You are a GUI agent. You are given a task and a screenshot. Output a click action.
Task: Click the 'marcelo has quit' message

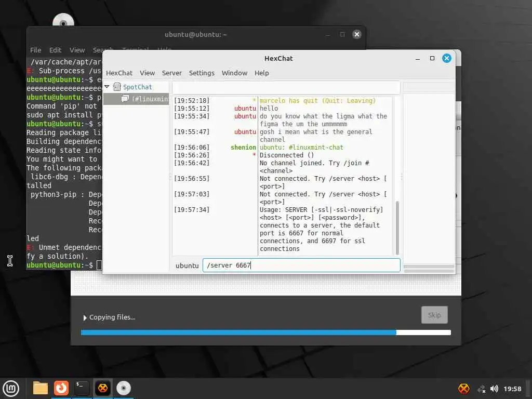point(317,100)
